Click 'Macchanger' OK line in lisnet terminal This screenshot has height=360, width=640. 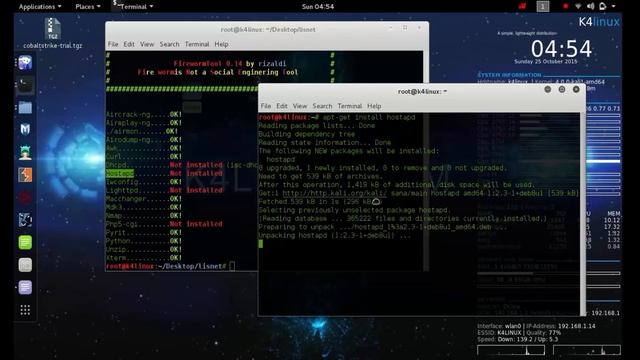[144, 199]
